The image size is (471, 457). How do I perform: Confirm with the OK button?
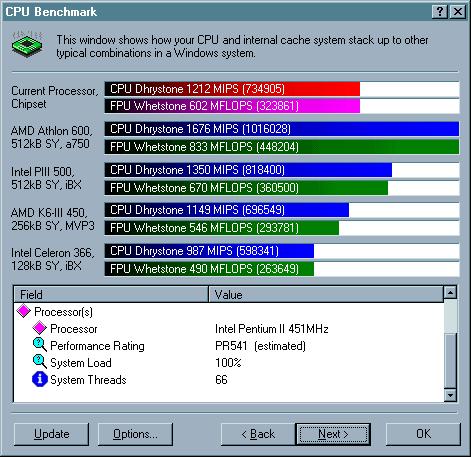tap(423, 434)
